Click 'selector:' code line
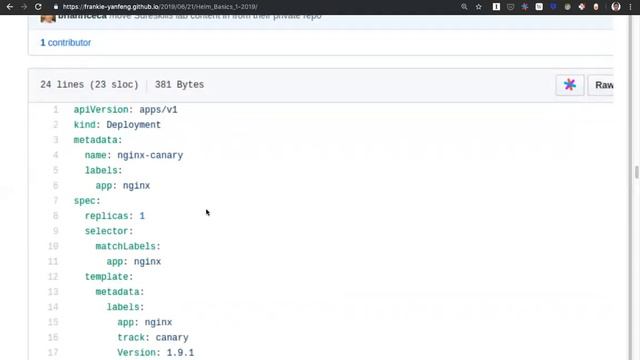This screenshot has width=640, height=360. (109, 231)
